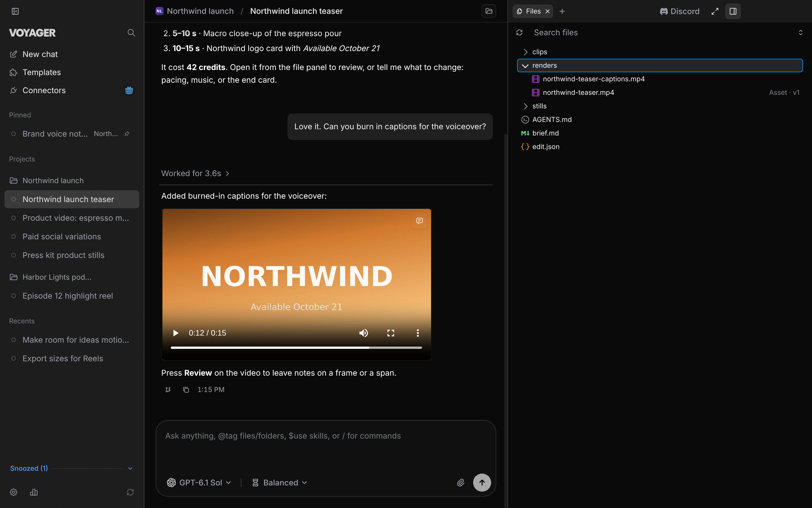Add a new panel tab
The width and height of the screenshot is (812, 508).
tap(562, 11)
